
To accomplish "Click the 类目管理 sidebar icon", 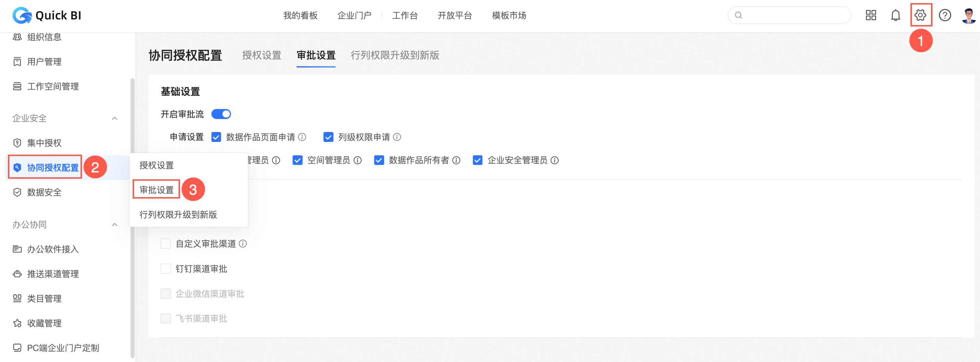I will point(17,299).
